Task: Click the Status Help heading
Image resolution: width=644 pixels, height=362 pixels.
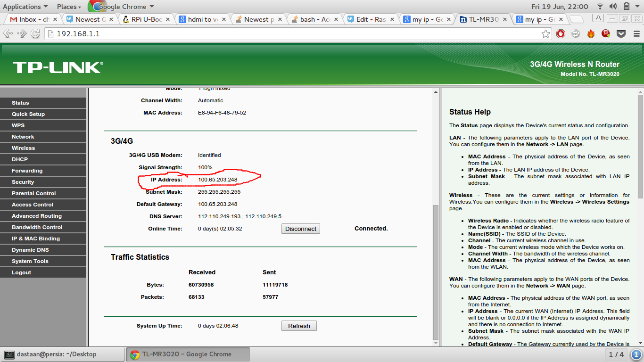Action: coord(470,112)
